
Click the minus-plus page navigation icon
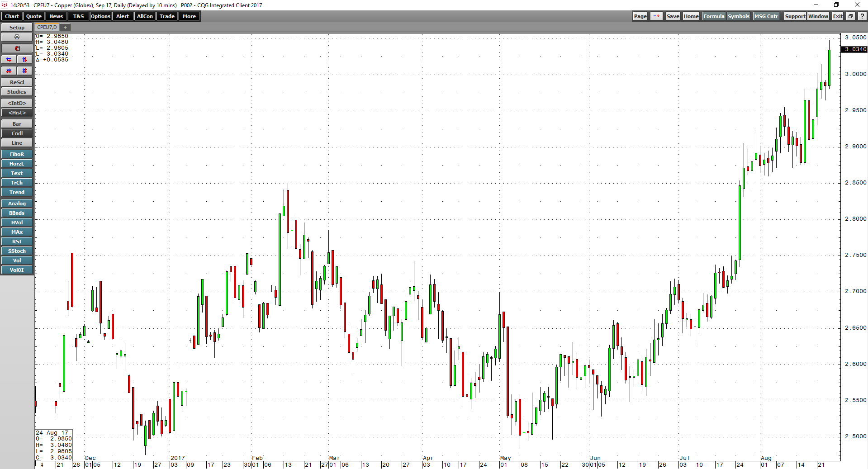point(656,16)
